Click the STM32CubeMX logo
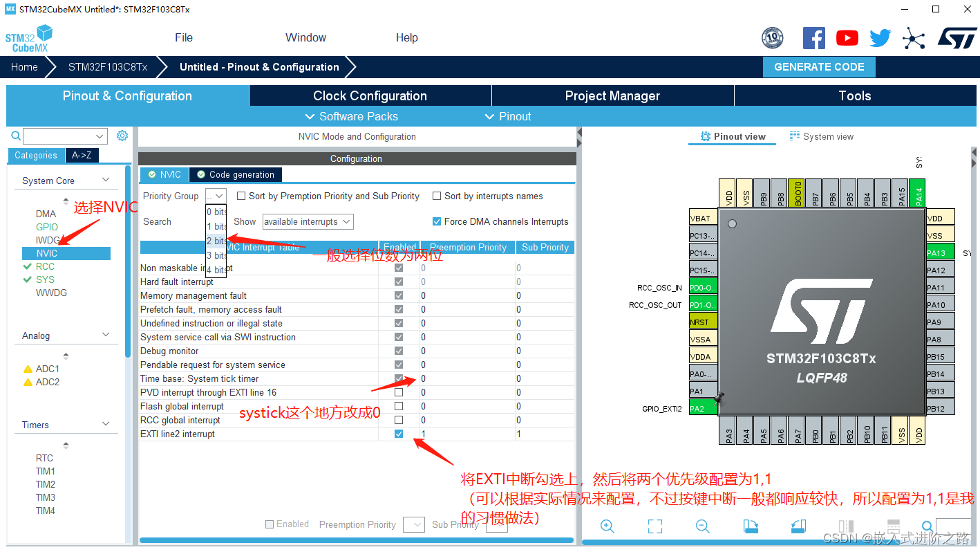The height and width of the screenshot is (552, 980). point(29,39)
